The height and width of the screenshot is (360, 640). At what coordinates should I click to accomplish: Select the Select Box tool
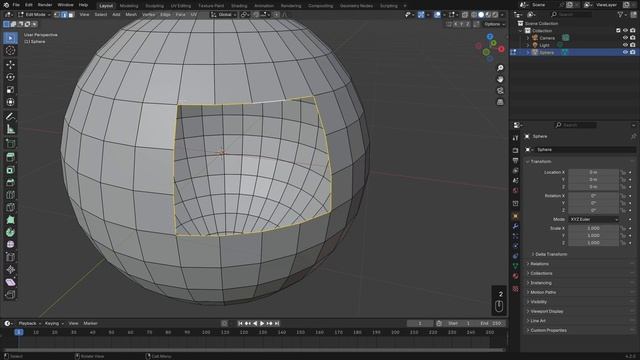pos(10,38)
